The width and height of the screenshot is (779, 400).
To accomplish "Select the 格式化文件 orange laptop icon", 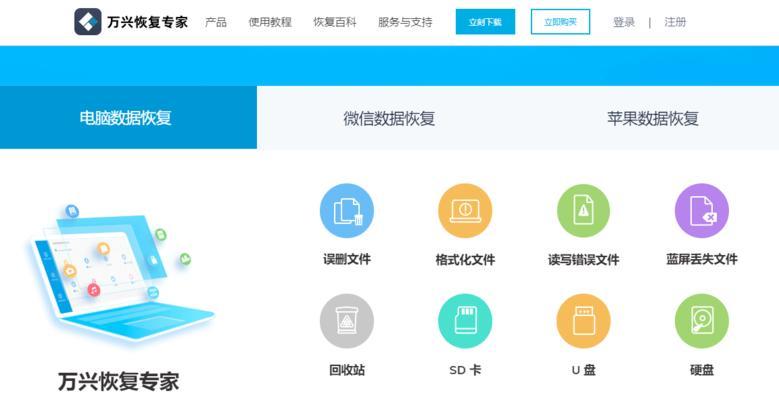I will (465, 211).
